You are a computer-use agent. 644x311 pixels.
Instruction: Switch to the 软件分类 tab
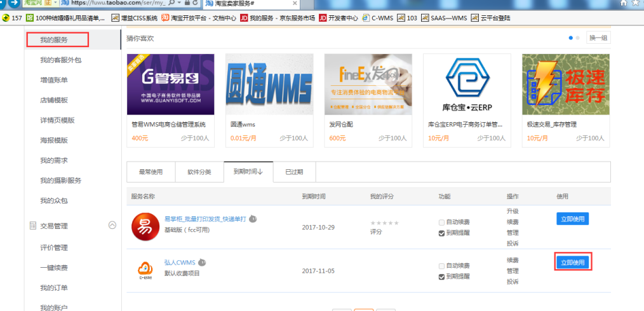[199, 172]
